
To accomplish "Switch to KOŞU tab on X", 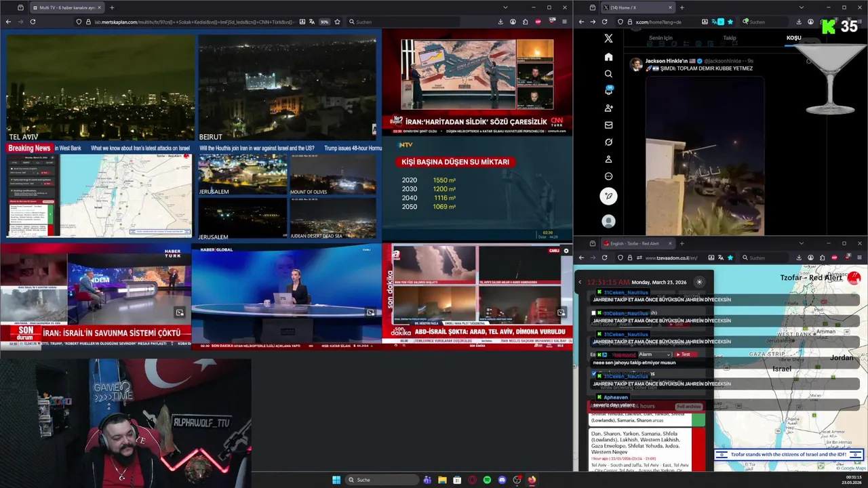I will [x=793, y=38].
